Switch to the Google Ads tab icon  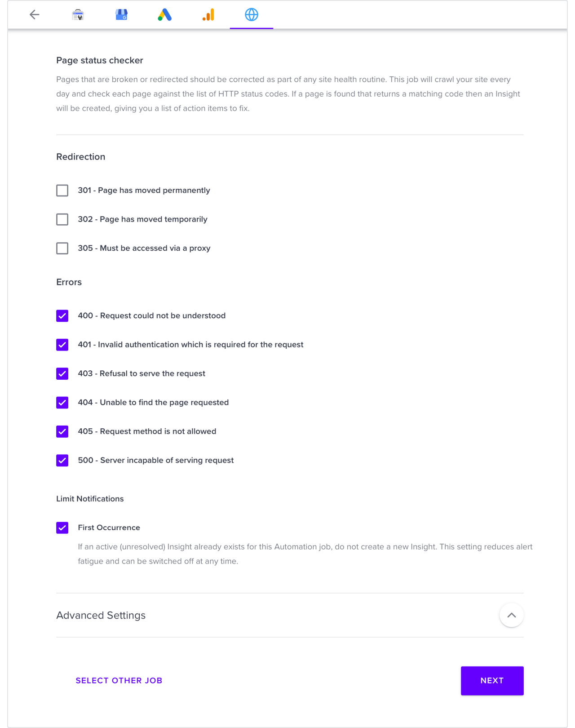pos(165,15)
